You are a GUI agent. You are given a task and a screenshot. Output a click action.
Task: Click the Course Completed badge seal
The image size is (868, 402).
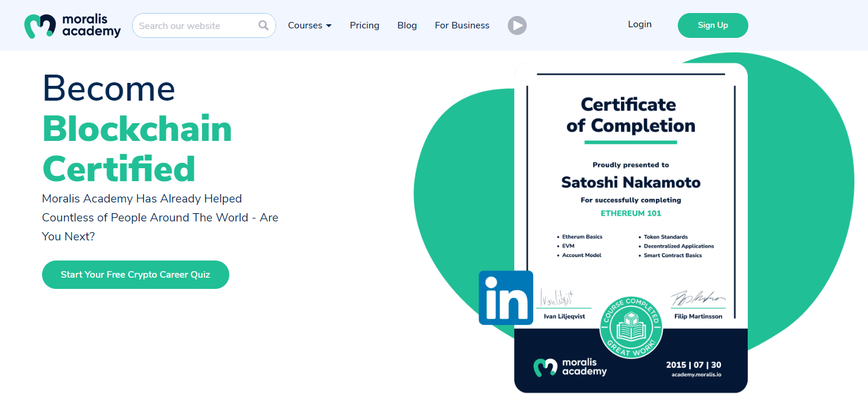pyautogui.click(x=631, y=327)
